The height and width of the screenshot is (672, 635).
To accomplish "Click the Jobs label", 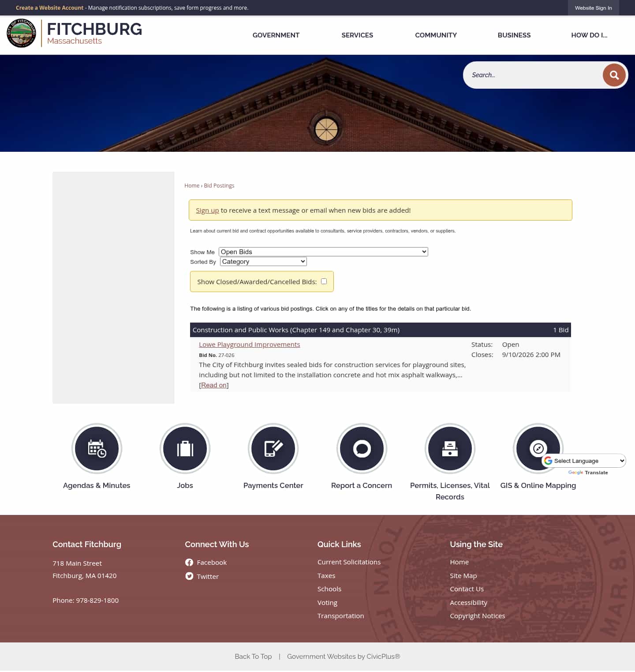I will (185, 485).
